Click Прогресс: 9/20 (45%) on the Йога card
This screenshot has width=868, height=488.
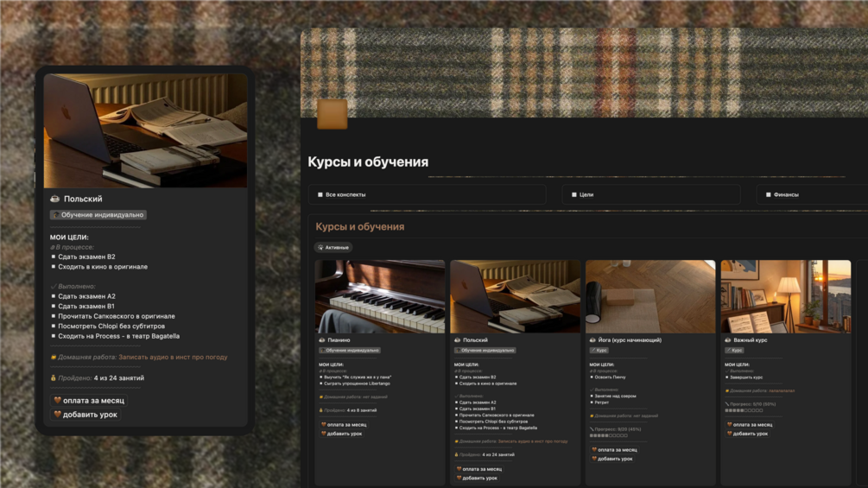point(618,429)
